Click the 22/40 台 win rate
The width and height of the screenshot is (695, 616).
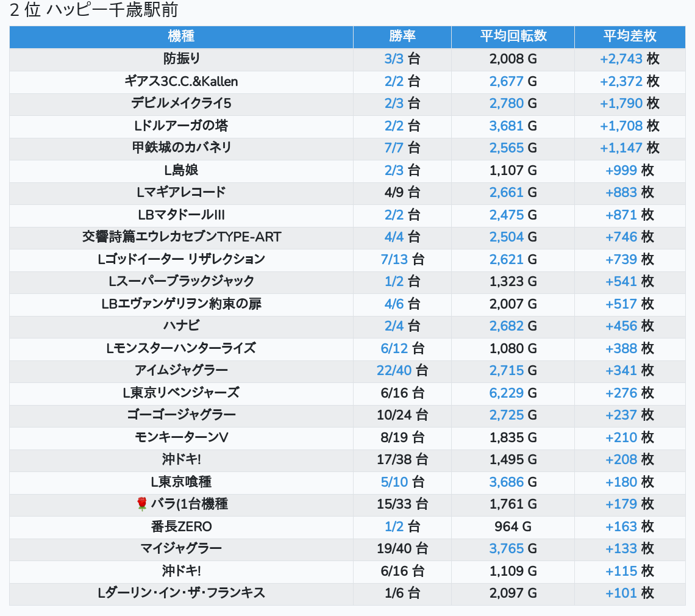tap(402, 370)
